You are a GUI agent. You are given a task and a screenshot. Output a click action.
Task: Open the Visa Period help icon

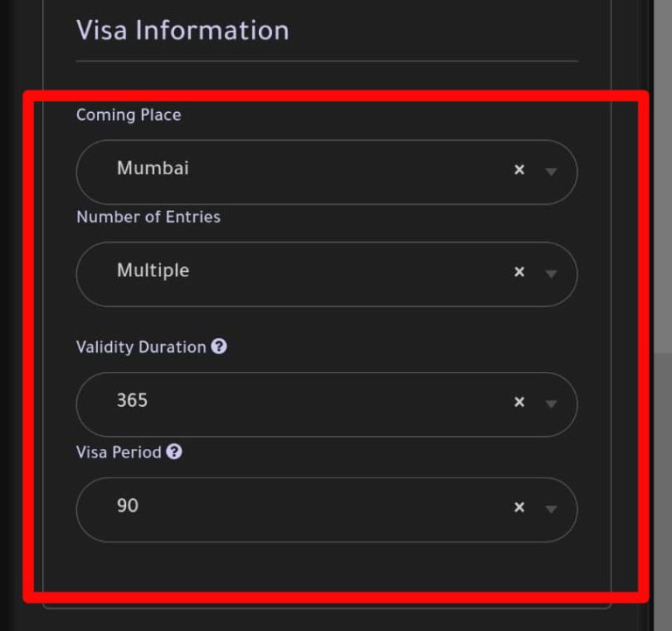tap(174, 452)
